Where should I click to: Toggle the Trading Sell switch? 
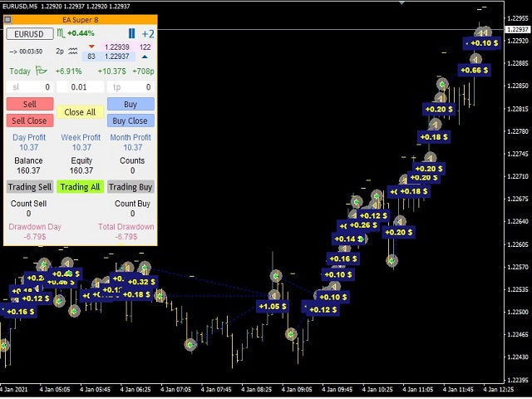click(29, 187)
